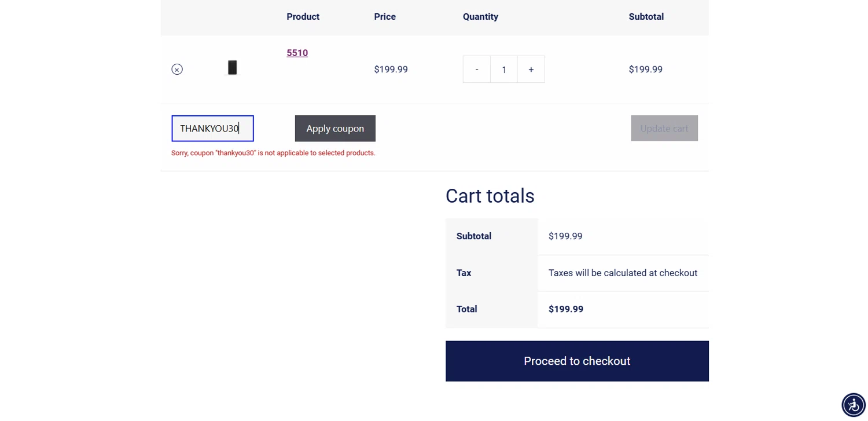The image size is (868, 421).
Task: Click the Subtotal column header
Action: [646, 17]
